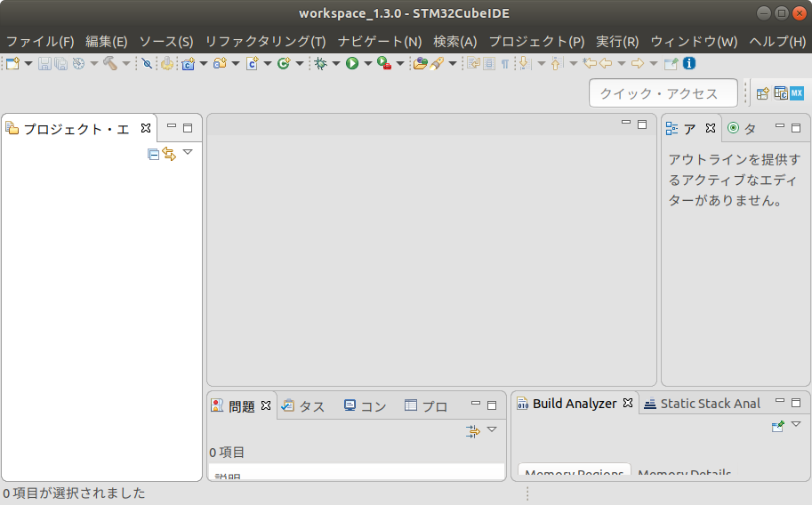This screenshot has height=505, width=812.
Task: Open the Forward history dropdown arrow
Action: click(x=654, y=64)
